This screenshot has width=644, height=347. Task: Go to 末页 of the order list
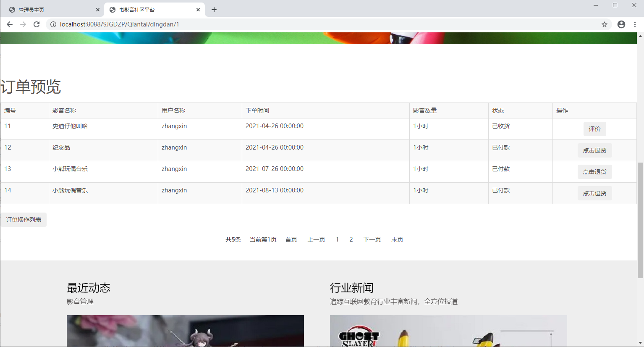pos(397,239)
